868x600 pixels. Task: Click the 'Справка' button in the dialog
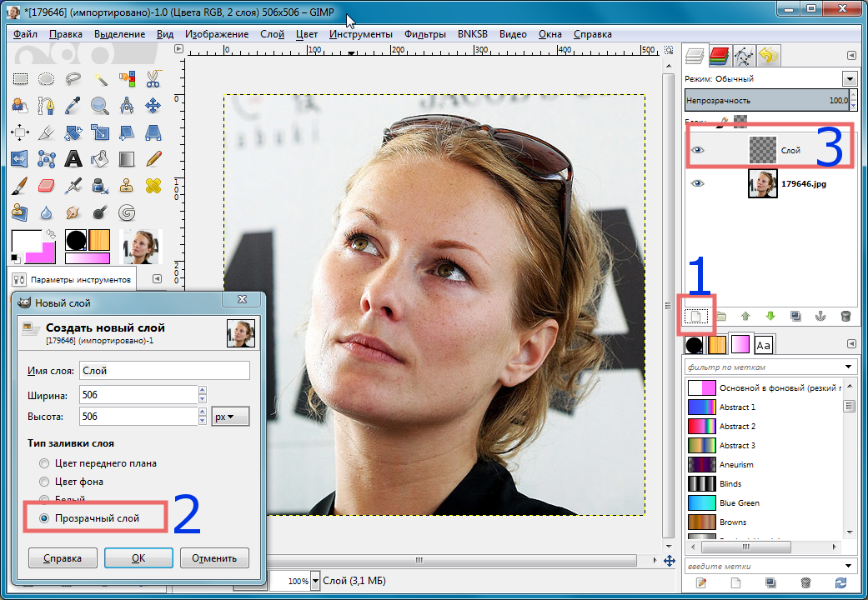[x=63, y=558]
